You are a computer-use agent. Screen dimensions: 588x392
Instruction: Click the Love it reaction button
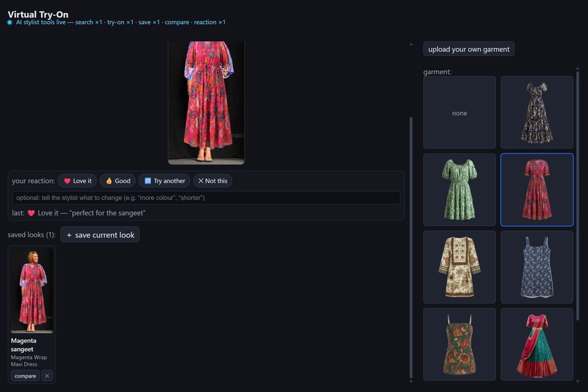click(77, 181)
